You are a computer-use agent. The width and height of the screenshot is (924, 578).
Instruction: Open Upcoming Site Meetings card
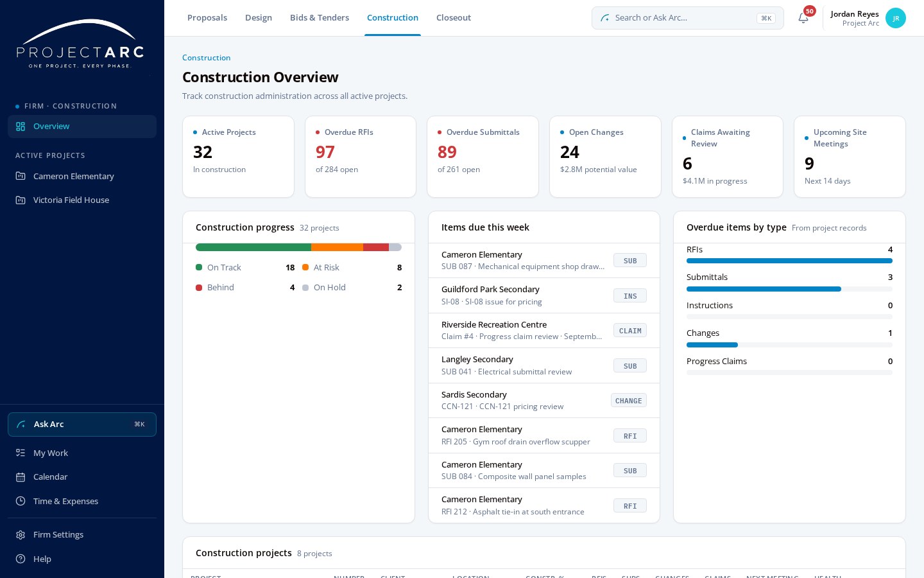[850, 157]
